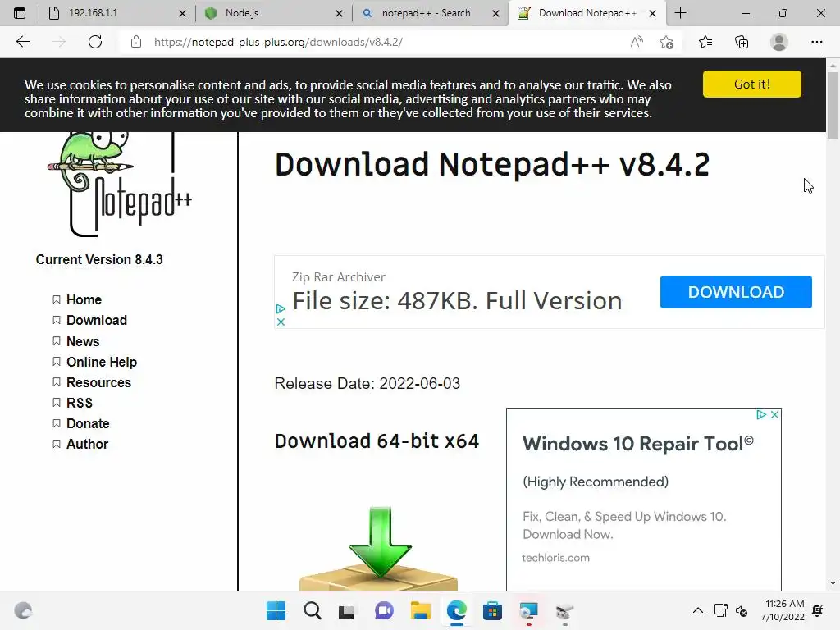Open Chat app on the taskbar
The width and height of the screenshot is (840, 630).
(x=384, y=610)
